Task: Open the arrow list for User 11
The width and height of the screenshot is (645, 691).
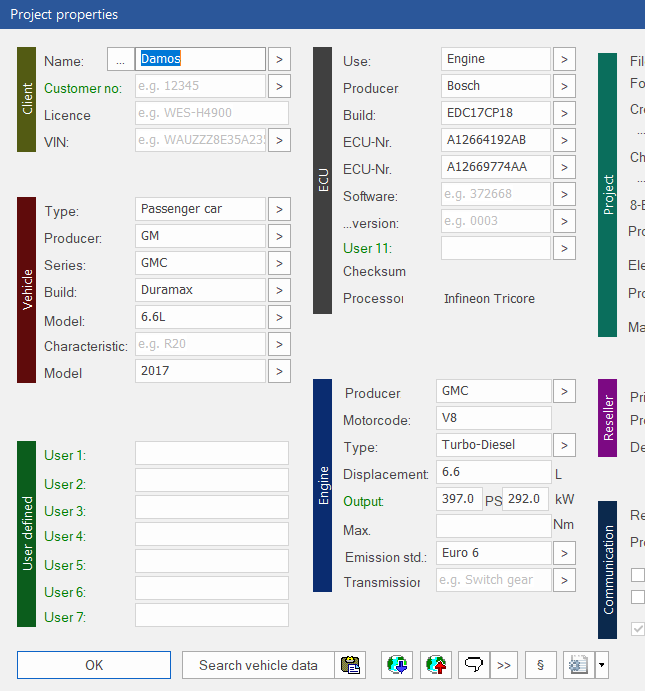Action: click(x=564, y=248)
